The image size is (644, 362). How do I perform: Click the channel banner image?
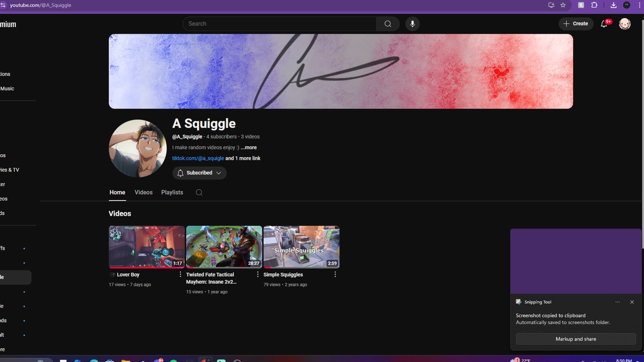(x=341, y=71)
